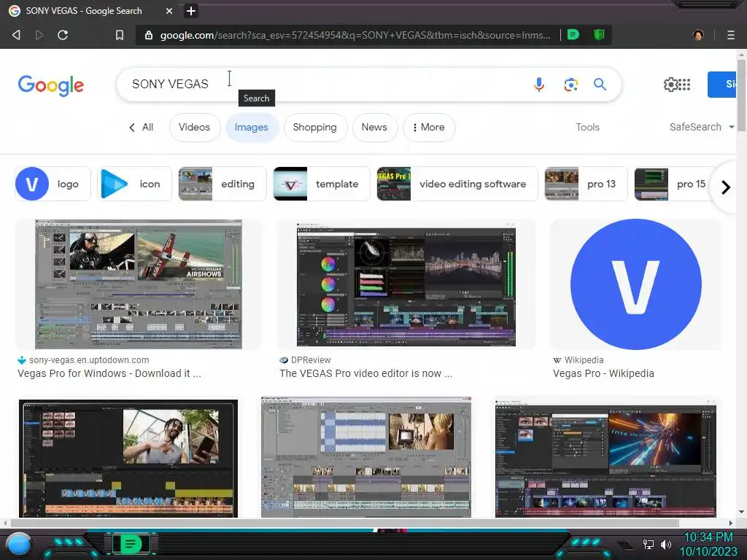Filter images by the editing chip
The height and width of the screenshot is (560, 747).
point(222,184)
